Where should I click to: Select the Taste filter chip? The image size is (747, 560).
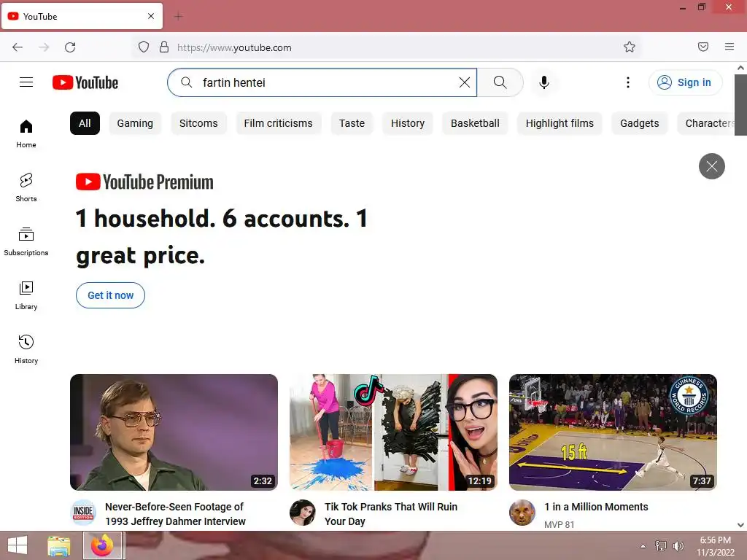point(352,123)
